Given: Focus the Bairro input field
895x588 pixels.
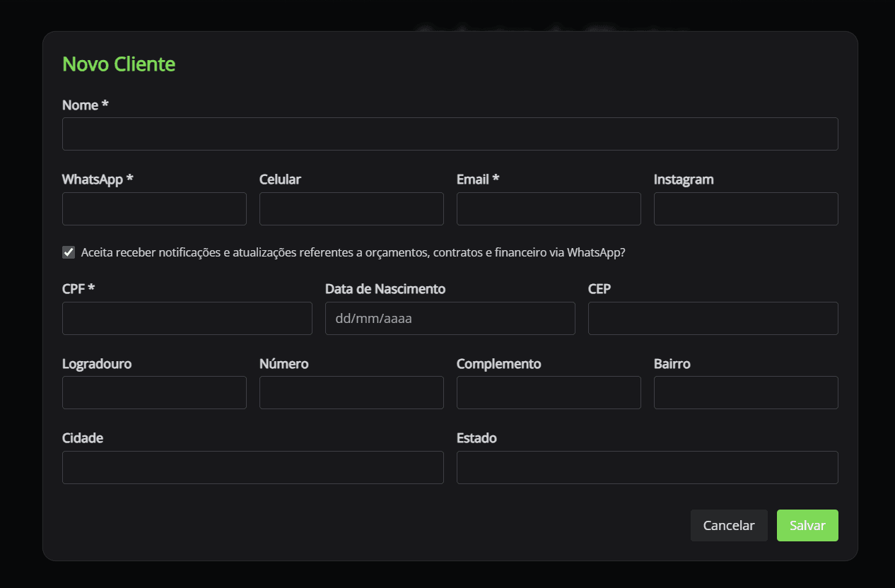Looking at the screenshot, I should [746, 393].
